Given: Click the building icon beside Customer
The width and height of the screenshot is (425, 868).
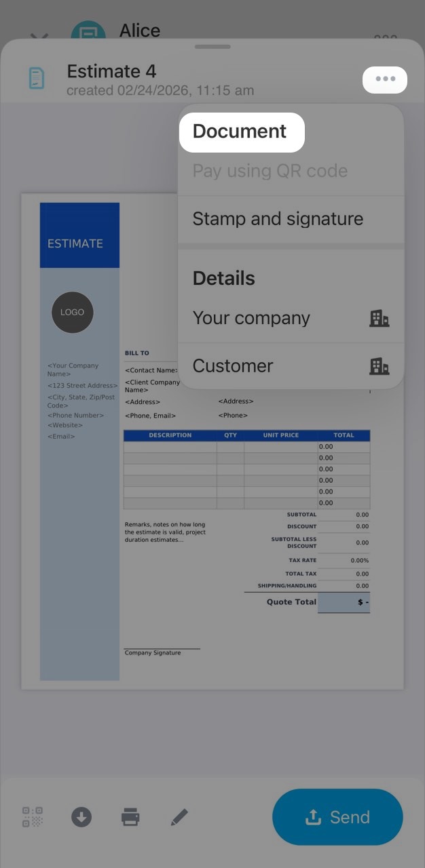Looking at the screenshot, I should 379,366.
